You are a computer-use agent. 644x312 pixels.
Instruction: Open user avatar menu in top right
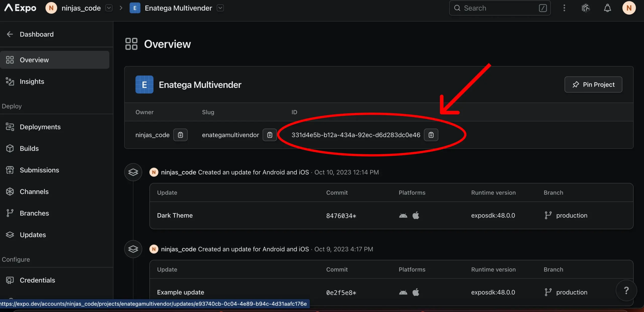[x=629, y=8]
